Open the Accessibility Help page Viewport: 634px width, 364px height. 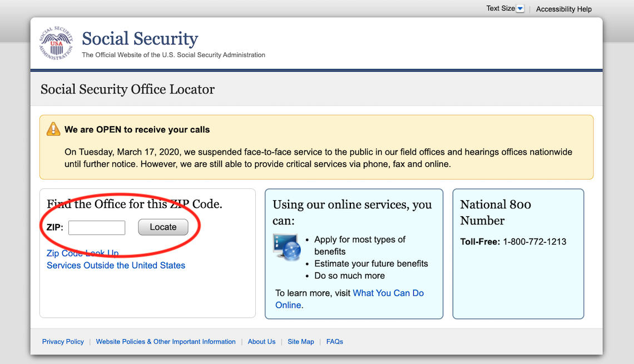[563, 9]
